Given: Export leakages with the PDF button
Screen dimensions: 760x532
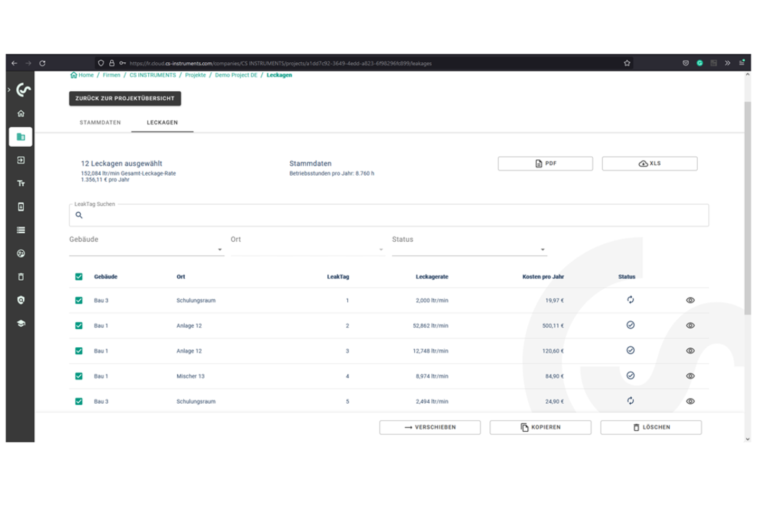Looking at the screenshot, I should pos(545,164).
